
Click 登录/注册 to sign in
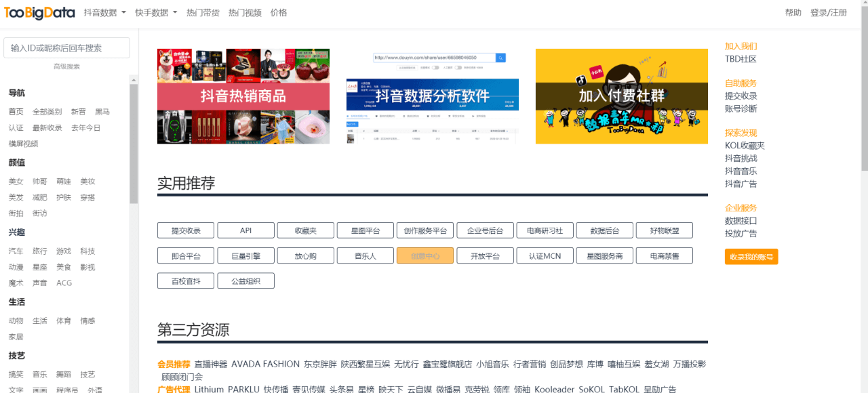tap(829, 13)
